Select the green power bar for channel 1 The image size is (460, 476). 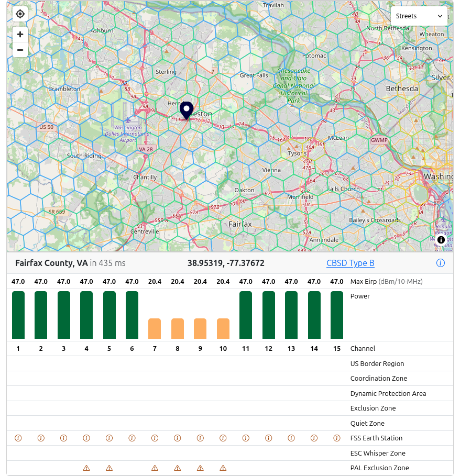tap(18, 314)
